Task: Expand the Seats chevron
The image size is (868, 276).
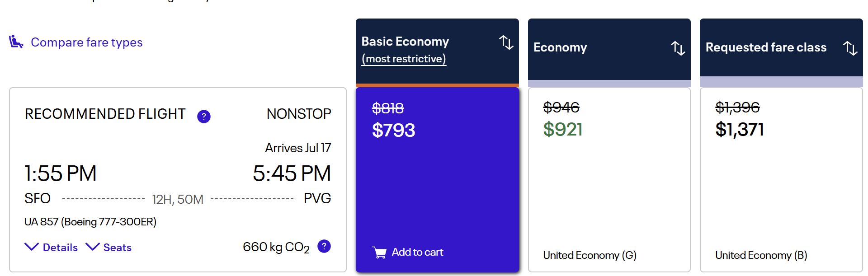Action: pyautogui.click(x=92, y=247)
